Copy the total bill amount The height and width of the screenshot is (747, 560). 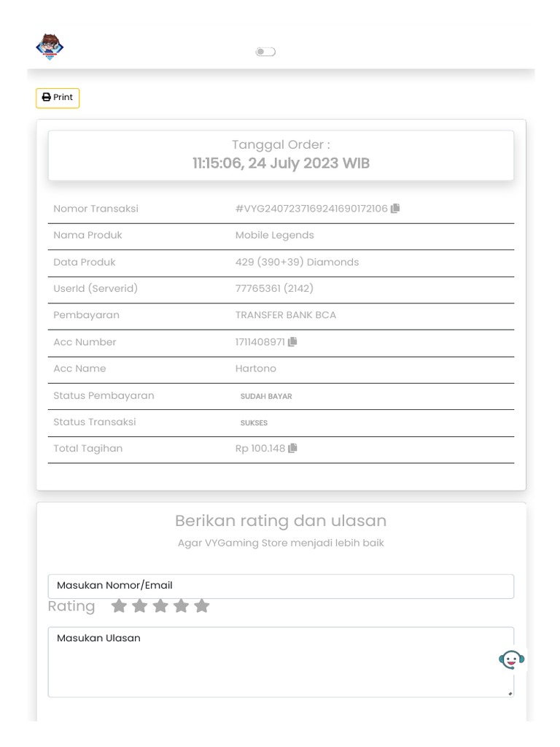[293, 448]
